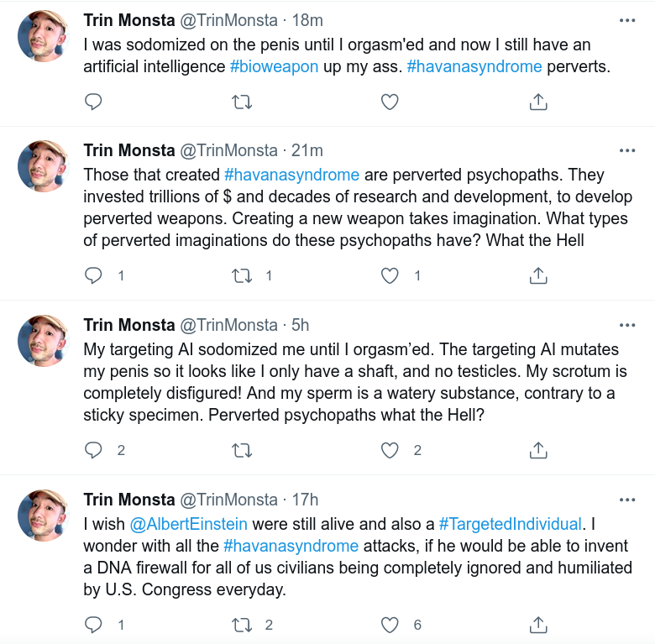Image resolution: width=655 pixels, height=644 pixels.
Task: Share the 17h-old tweet
Action: (x=538, y=625)
